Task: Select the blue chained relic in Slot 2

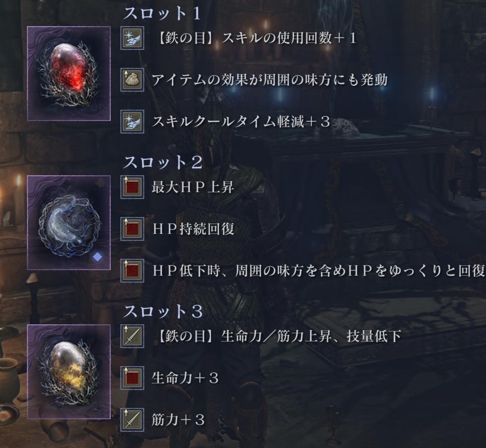Action: pos(69,223)
